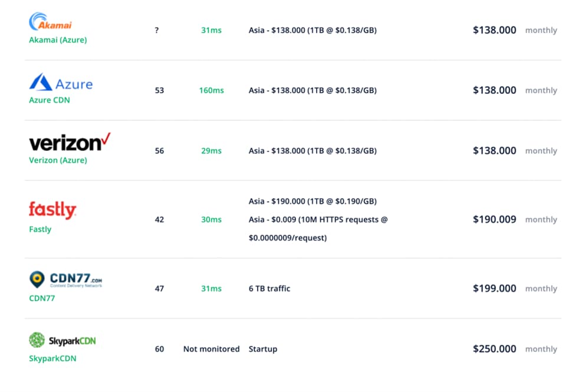Image resolution: width=575 pixels, height=392 pixels.
Task: Click Fastly's 30ms latency value
Action: click(x=211, y=219)
